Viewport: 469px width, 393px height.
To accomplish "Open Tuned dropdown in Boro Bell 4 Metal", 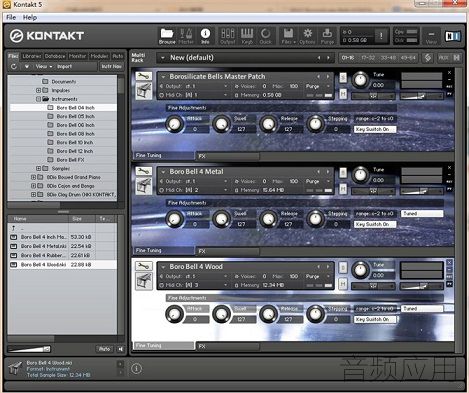I will (422, 214).
